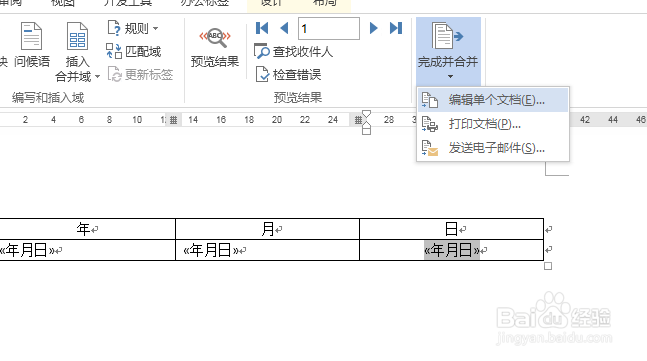Click the 月 header cell in table

[267, 229]
